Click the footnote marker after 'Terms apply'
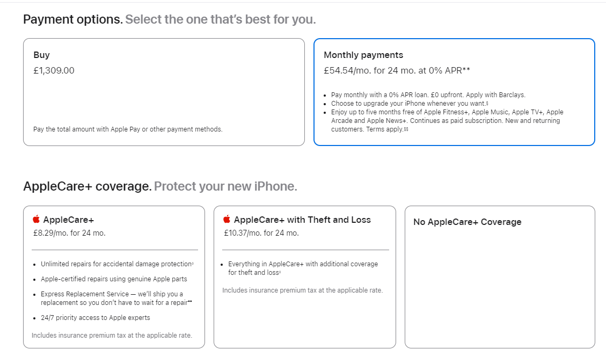Image resolution: width=606 pixels, height=364 pixels. point(406,129)
